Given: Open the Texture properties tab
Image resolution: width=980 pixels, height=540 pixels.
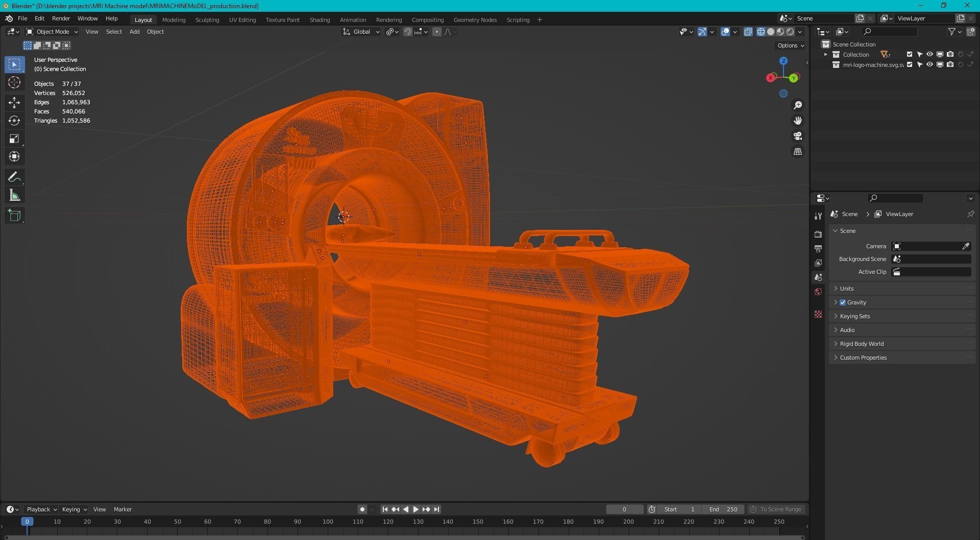Looking at the screenshot, I should (818, 314).
